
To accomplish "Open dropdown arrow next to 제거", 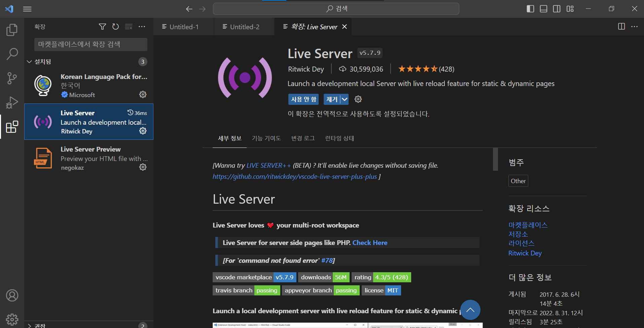I will pyautogui.click(x=345, y=99).
